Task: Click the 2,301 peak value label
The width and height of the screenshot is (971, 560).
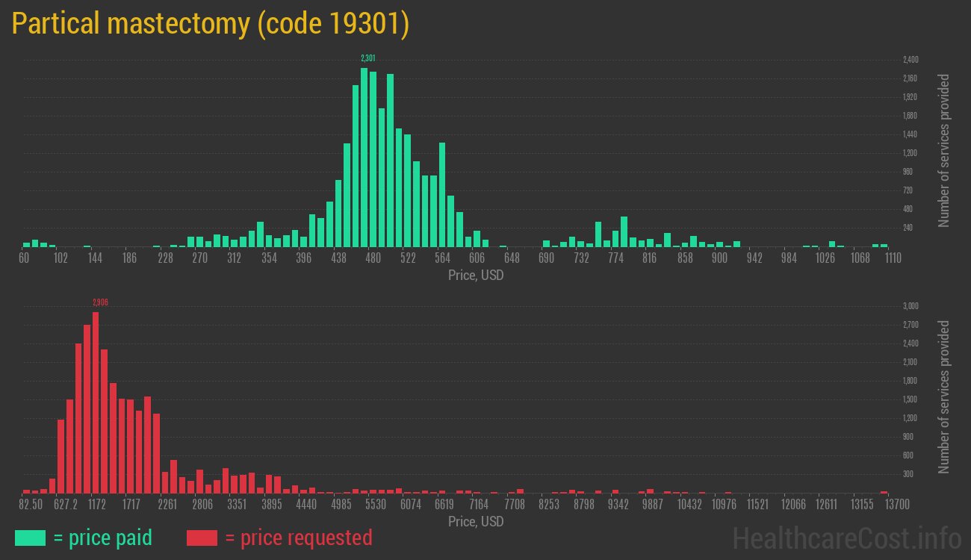Action: coord(367,58)
